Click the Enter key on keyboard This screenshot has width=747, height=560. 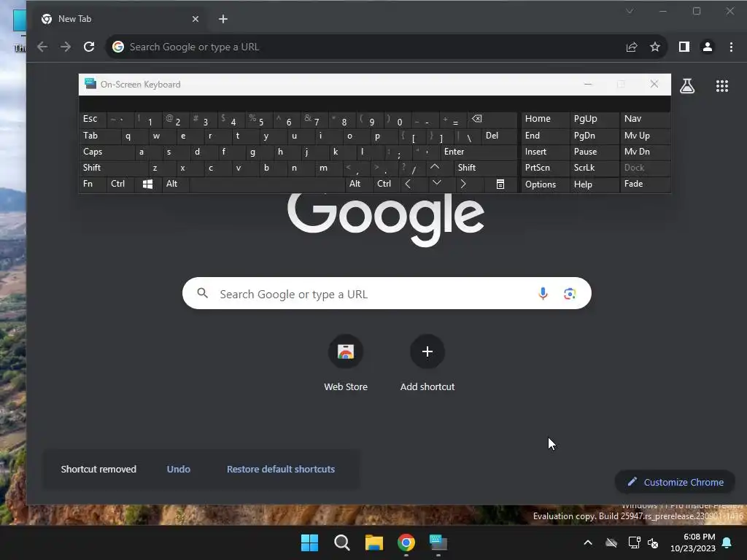(479, 152)
